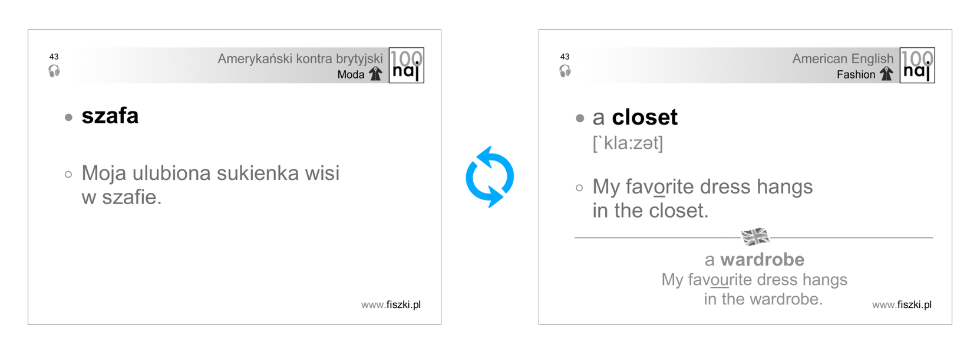This screenshot has width=980, height=354.
Task: Click the 100 naj logo on left card
Action: pyautogui.click(x=407, y=65)
